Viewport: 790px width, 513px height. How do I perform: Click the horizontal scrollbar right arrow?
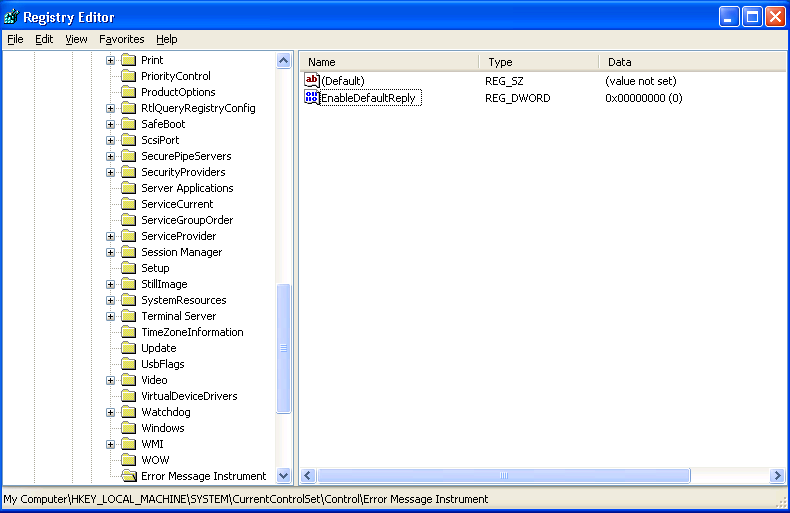point(776,476)
